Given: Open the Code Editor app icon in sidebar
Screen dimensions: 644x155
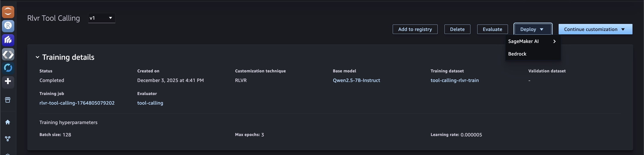Looking at the screenshot, I should coord(8,54).
